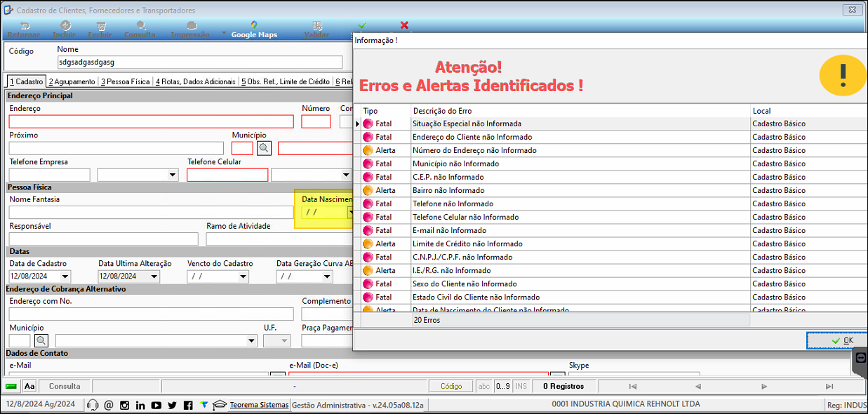The width and height of the screenshot is (868, 414).
Task: Open Google Maps from the toolbar
Action: (x=254, y=29)
